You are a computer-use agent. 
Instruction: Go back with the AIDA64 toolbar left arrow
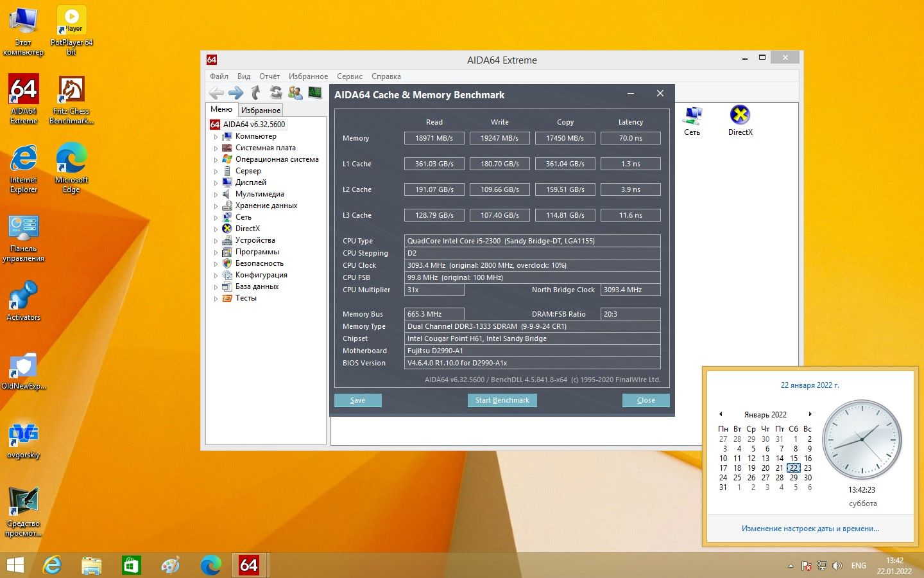click(216, 93)
